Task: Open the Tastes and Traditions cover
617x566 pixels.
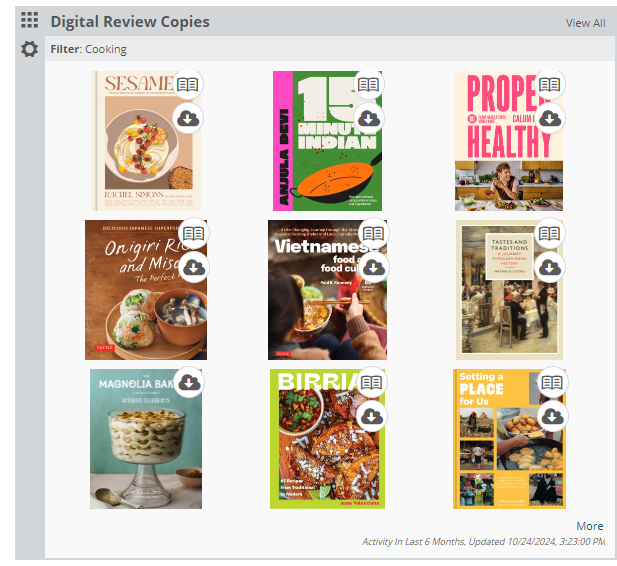Action: click(x=509, y=290)
